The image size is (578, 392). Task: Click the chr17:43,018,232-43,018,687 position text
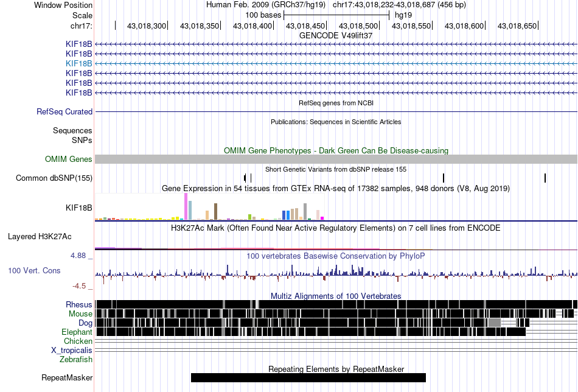click(x=399, y=5)
